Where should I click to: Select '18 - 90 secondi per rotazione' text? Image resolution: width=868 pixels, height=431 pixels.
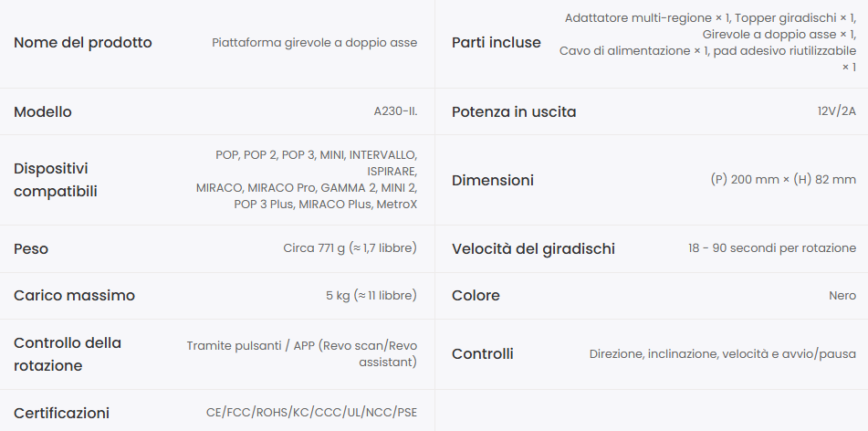(772, 248)
